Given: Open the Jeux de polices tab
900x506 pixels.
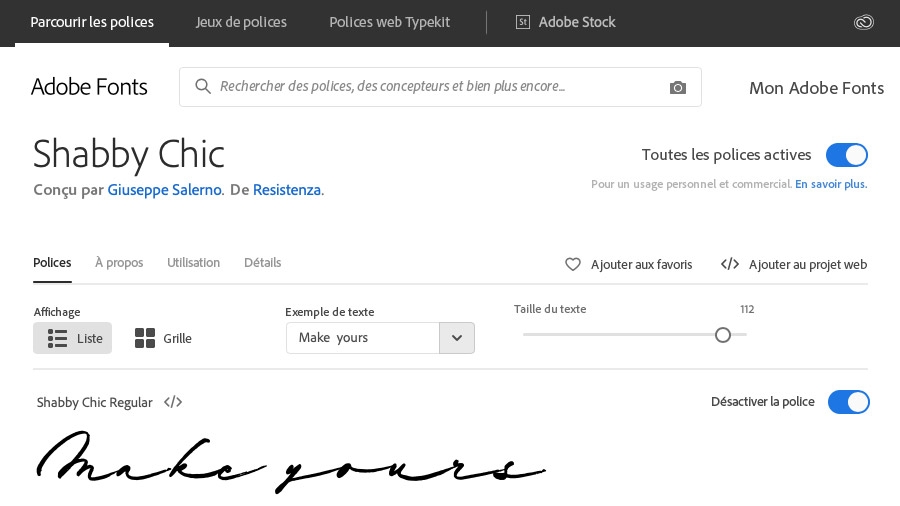Looking at the screenshot, I should click(241, 22).
